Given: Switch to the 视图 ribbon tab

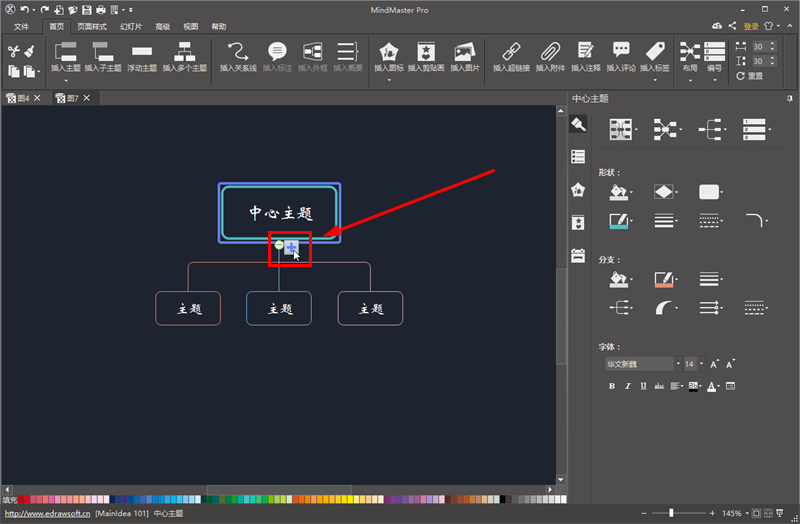Looking at the screenshot, I should coord(190,27).
